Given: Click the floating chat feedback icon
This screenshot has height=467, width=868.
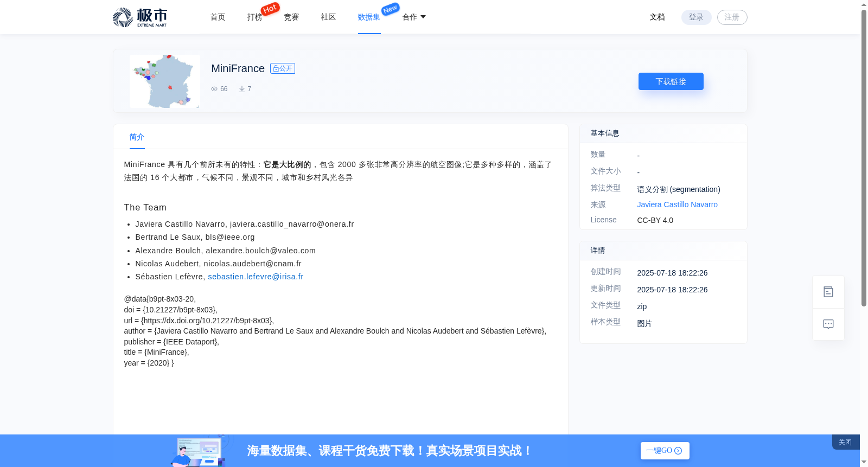Looking at the screenshot, I should pos(828,324).
